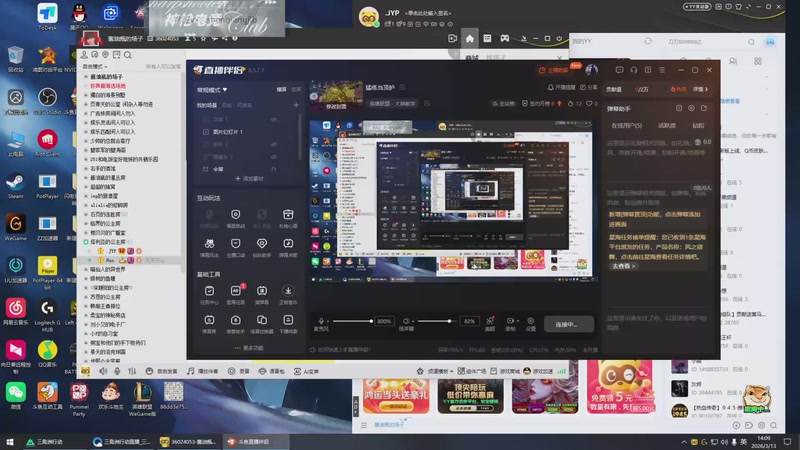Toggle YY channel speaker icon
This screenshot has width=800, height=450.
click(103, 371)
